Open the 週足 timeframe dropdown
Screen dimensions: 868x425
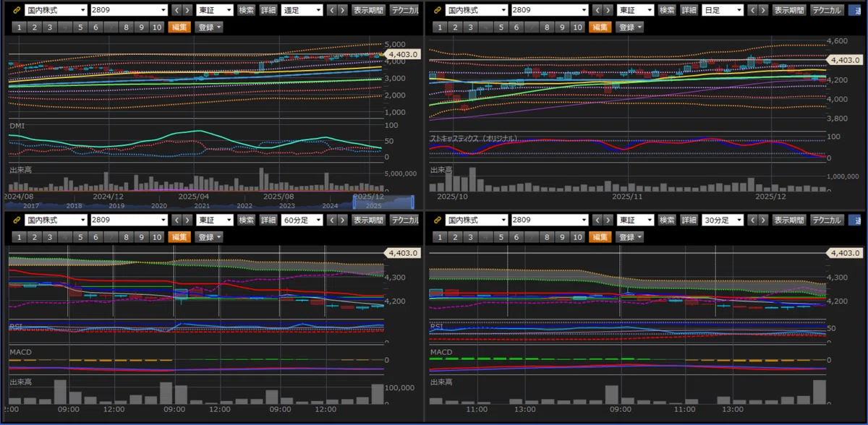[302, 11]
